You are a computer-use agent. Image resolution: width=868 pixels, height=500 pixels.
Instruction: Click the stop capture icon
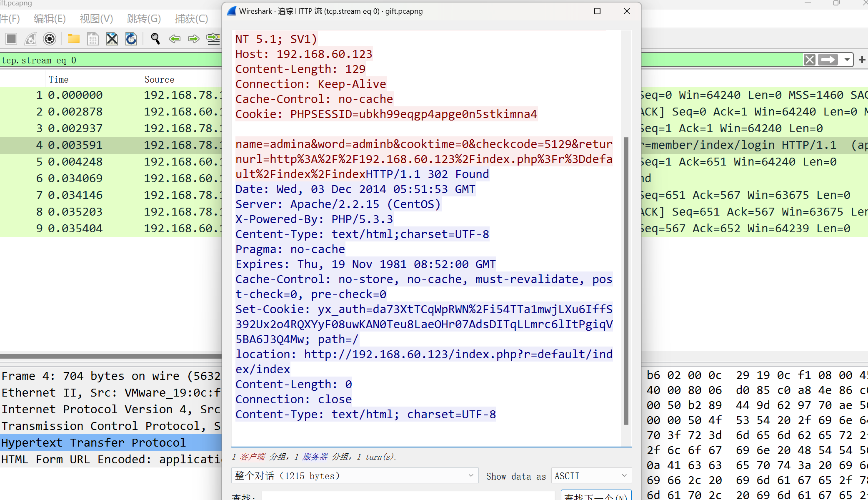[11, 39]
